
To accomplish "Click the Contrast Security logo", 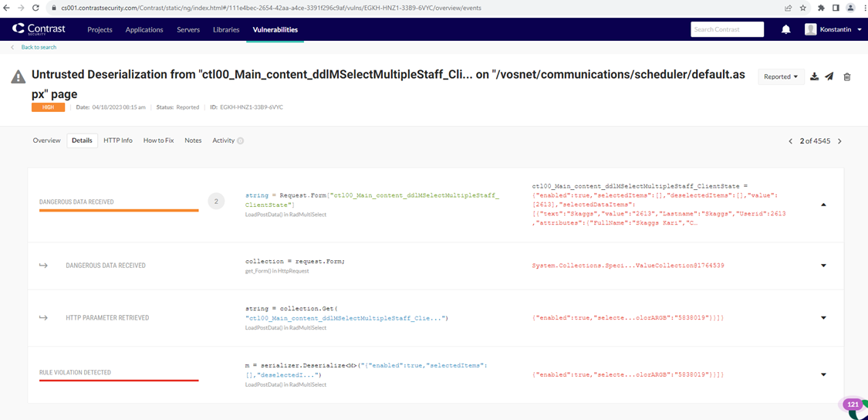I will pyautogui.click(x=39, y=29).
